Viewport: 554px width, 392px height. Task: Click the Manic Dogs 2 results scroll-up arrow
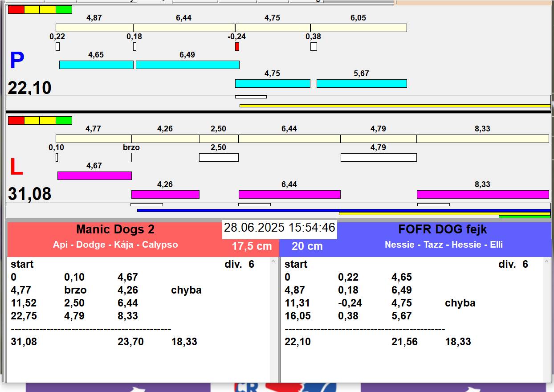pos(273,262)
